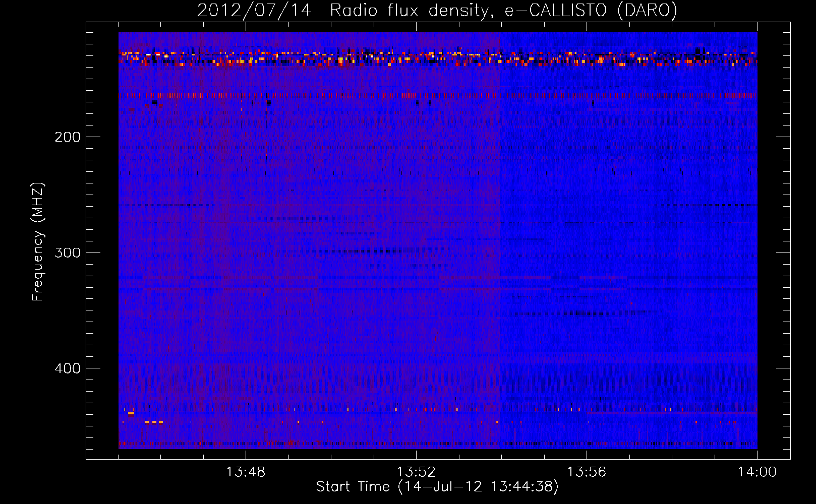Click the 13:52 time tick label

(x=416, y=472)
